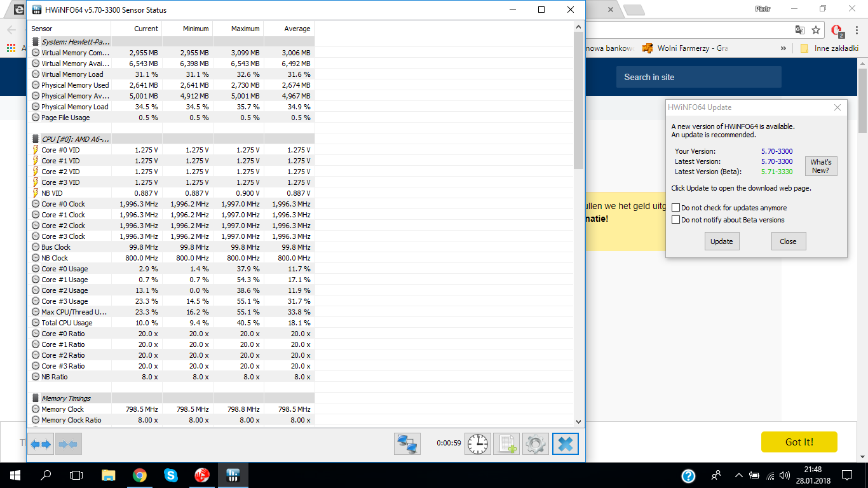The width and height of the screenshot is (868, 488).
Task: Open sensor settings via the gear icon
Action: (536, 444)
